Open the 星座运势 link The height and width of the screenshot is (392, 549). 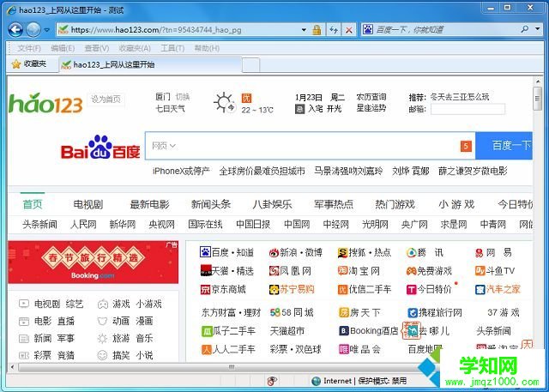coord(371,108)
